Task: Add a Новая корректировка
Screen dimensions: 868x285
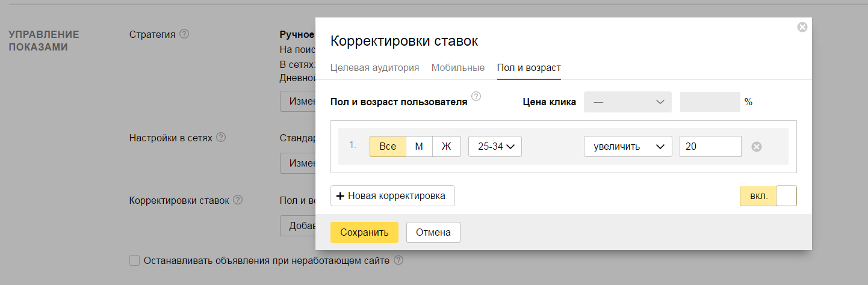Action: tap(392, 196)
